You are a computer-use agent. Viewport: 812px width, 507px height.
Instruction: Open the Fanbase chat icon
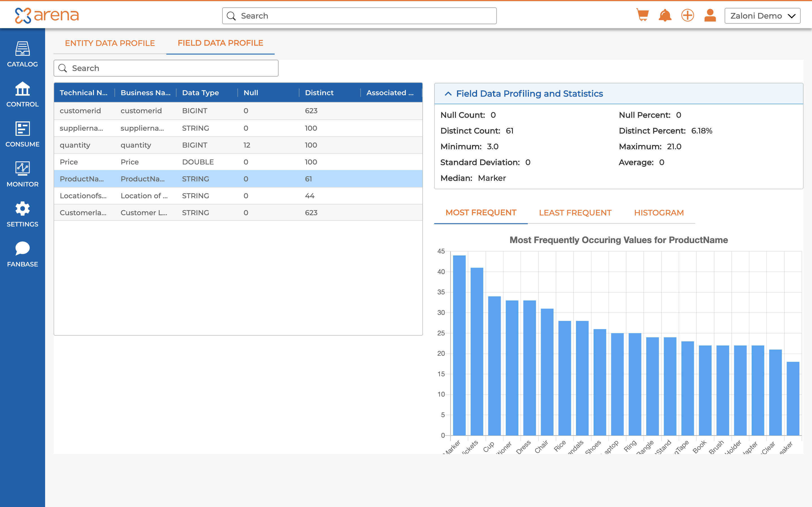coord(23,254)
